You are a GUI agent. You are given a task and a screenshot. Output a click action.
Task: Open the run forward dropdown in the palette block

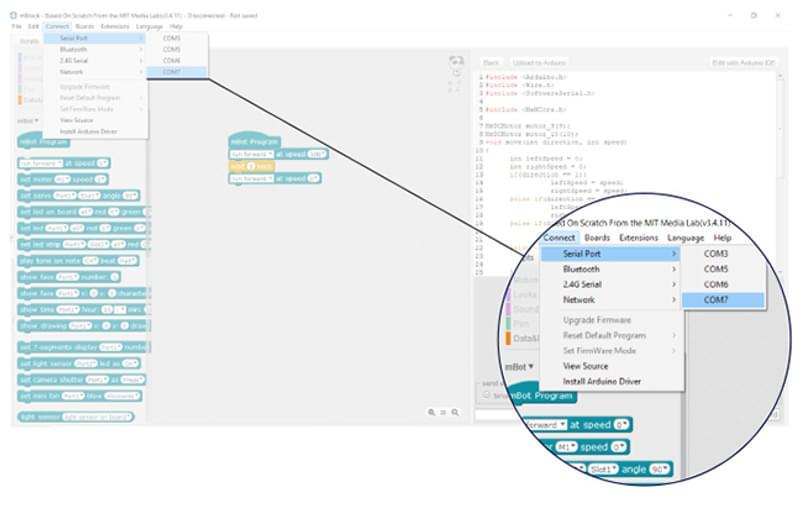pyautogui.click(x=41, y=163)
